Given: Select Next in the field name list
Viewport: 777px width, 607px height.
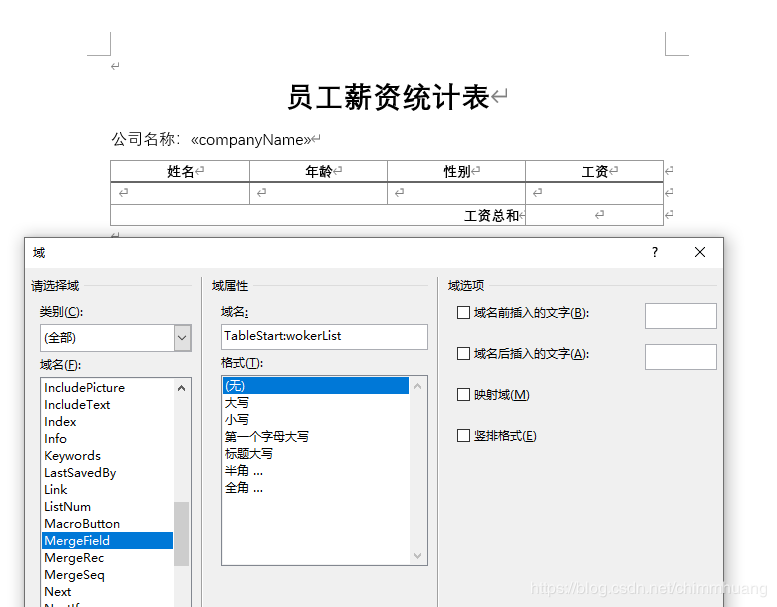Looking at the screenshot, I should 108,592.
